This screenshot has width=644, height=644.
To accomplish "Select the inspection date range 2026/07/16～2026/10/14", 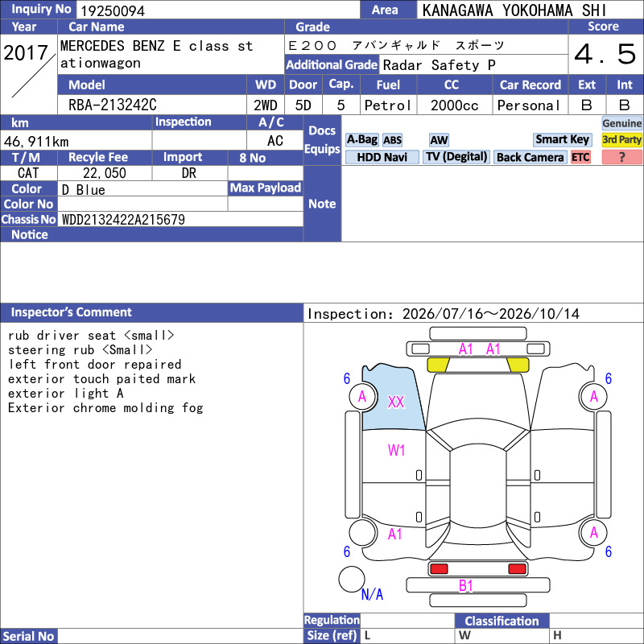I will (491, 314).
